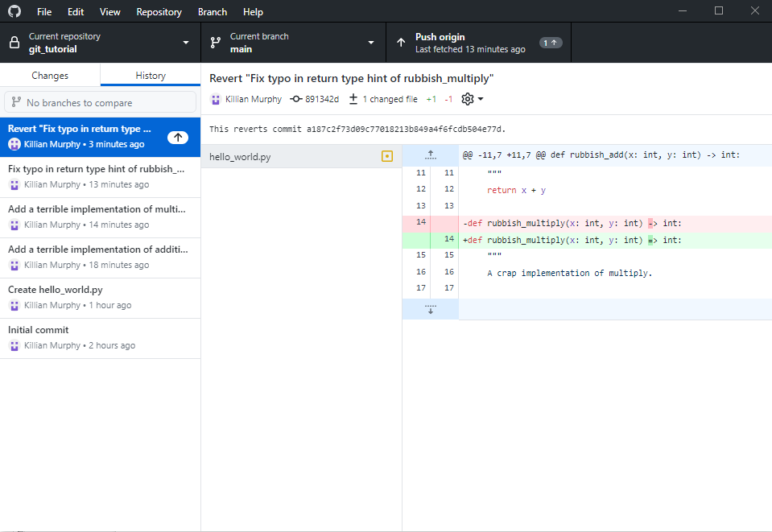Click the branch icon beside Current branch
Viewport: 772px width, 532px height.
(215, 43)
